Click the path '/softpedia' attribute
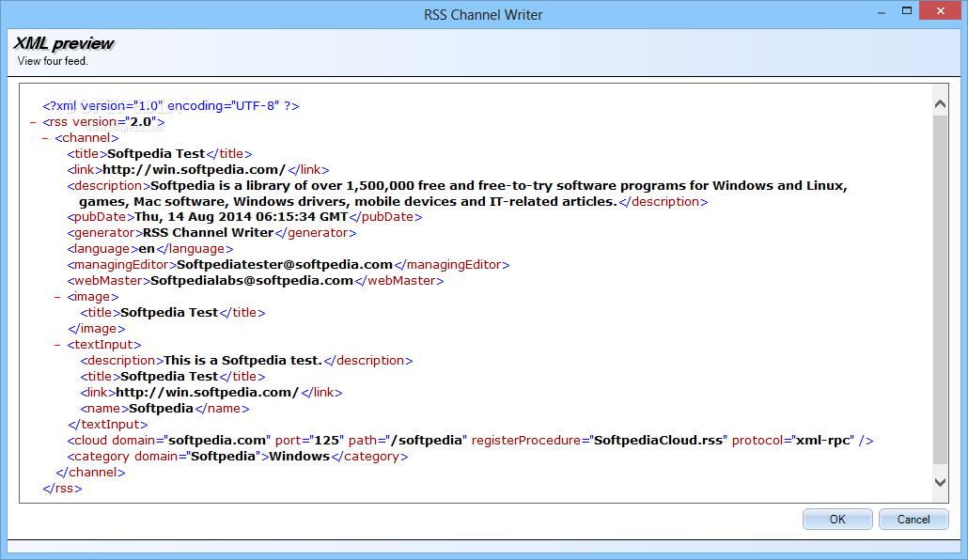The width and height of the screenshot is (968, 560). [x=408, y=441]
